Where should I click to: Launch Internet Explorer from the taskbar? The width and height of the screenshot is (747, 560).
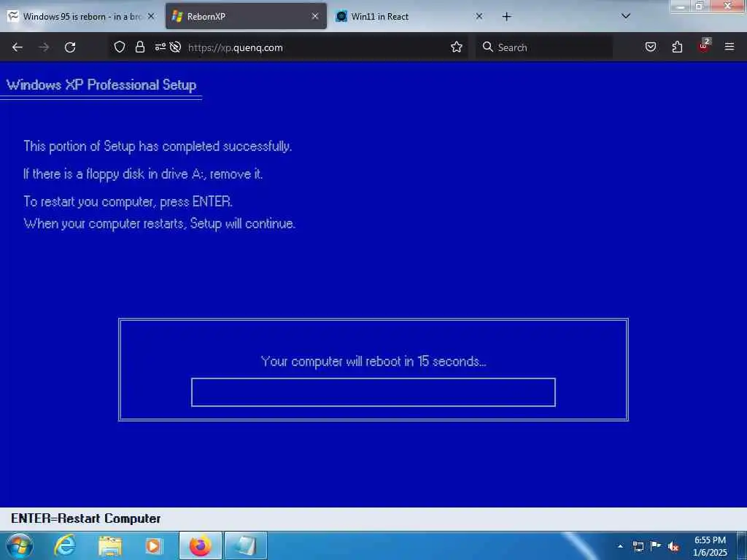tap(65, 545)
